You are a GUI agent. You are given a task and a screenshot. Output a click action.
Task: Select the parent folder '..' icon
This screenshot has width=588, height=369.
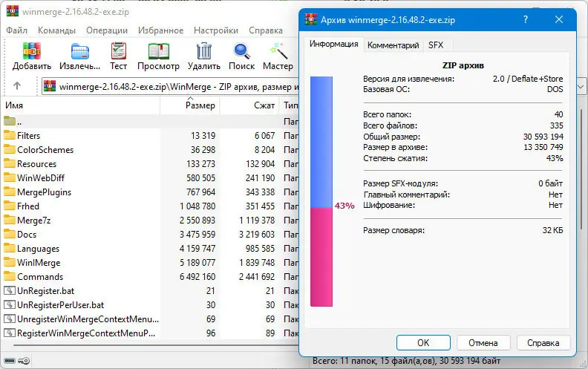[10, 121]
